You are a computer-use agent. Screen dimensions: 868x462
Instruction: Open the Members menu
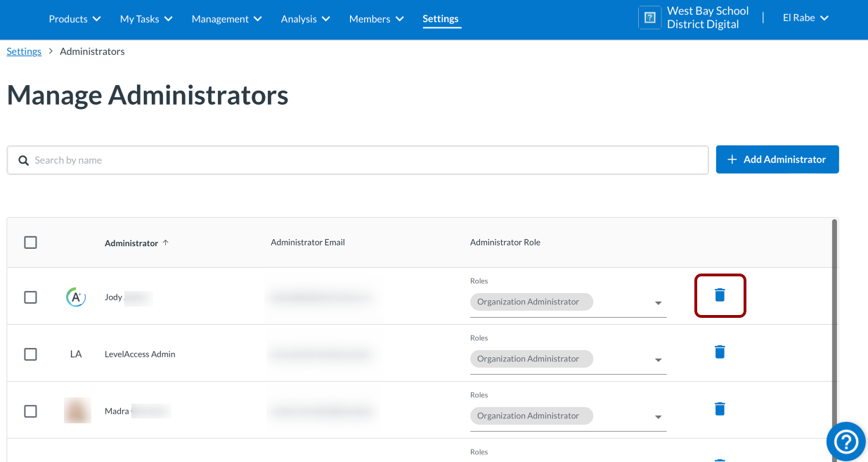click(376, 19)
